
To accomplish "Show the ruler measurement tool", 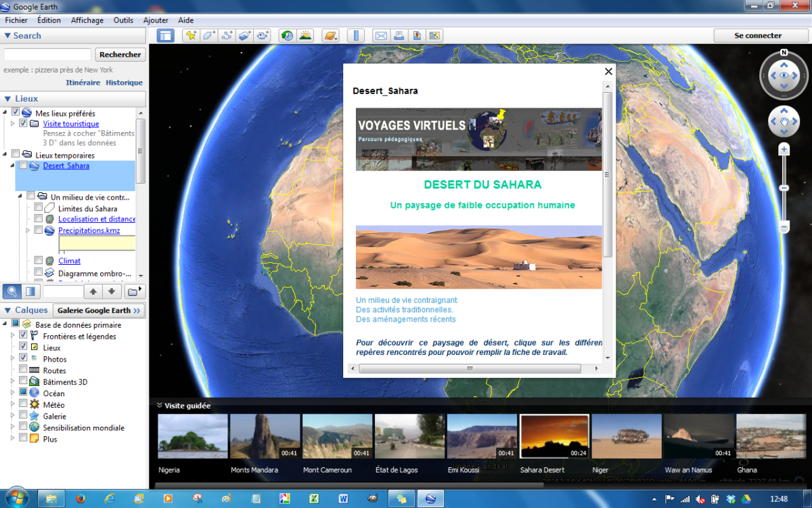I will 356,36.
